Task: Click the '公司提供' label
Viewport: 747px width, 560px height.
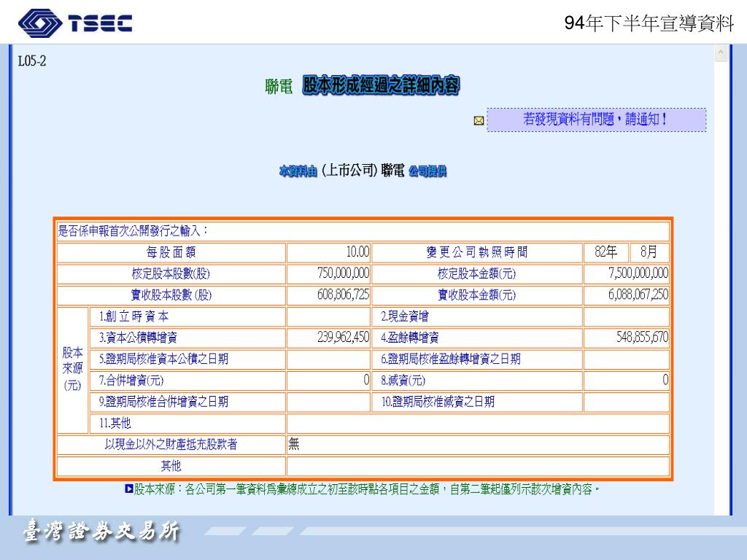Action: pyautogui.click(x=427, y=171)
